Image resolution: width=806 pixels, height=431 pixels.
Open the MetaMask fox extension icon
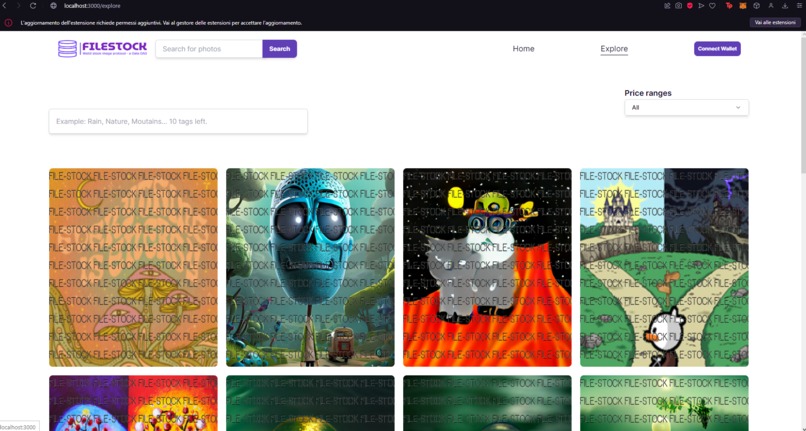pyautogui.click(x=743, y=6)
